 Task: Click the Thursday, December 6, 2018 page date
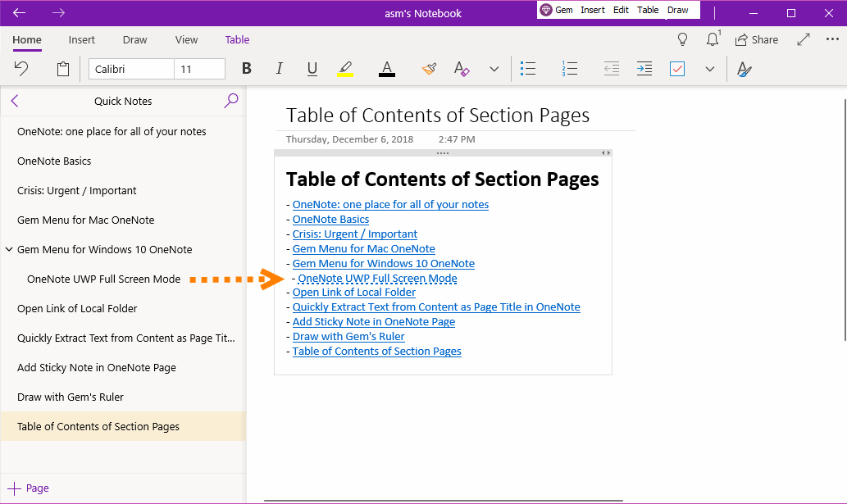click(349, 139)
